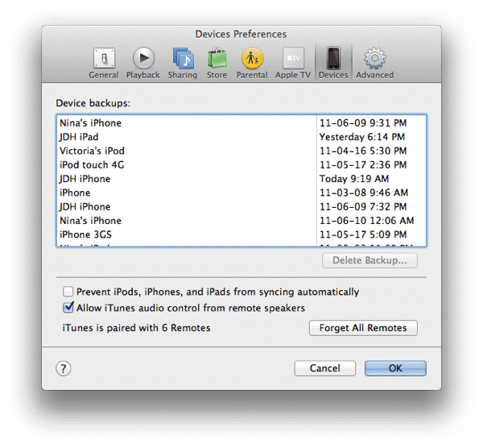Uncheck Allow iTunes audio control checkbox
This screenshot has width=483, height=448.
pyautogui.click(x=68, y=308)
